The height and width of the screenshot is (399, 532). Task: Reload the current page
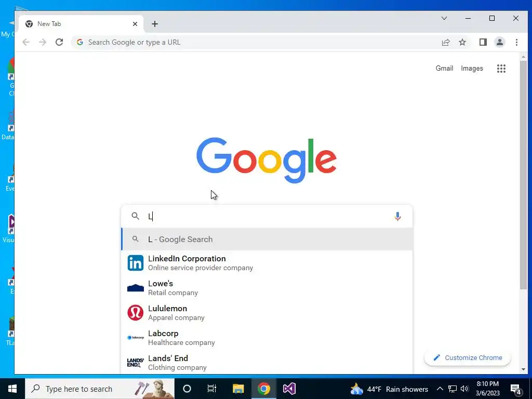(x=59, y=42)
